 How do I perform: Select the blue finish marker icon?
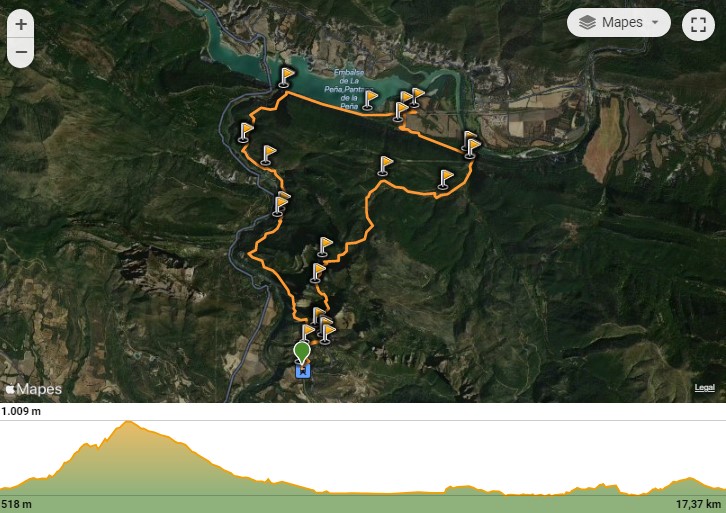coord(303,371)
